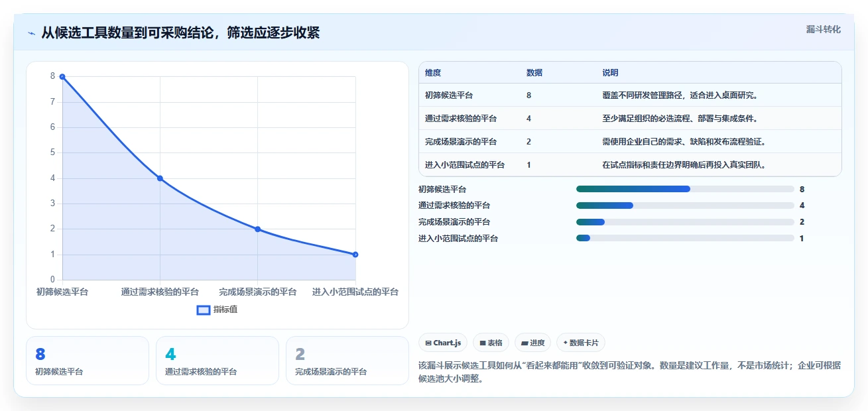Click the chart data point at value 1
Viewport: 868px width, 411px height.
coord(355,255)
